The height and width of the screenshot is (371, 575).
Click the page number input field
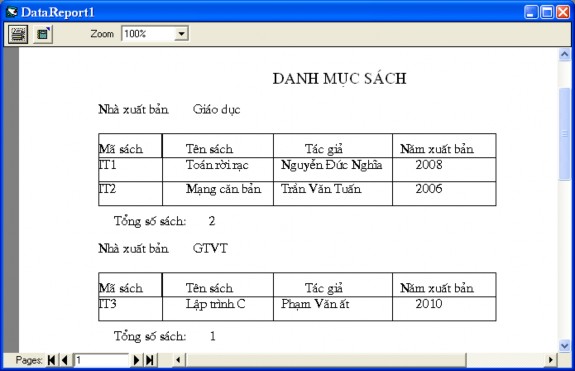[102, 360]
